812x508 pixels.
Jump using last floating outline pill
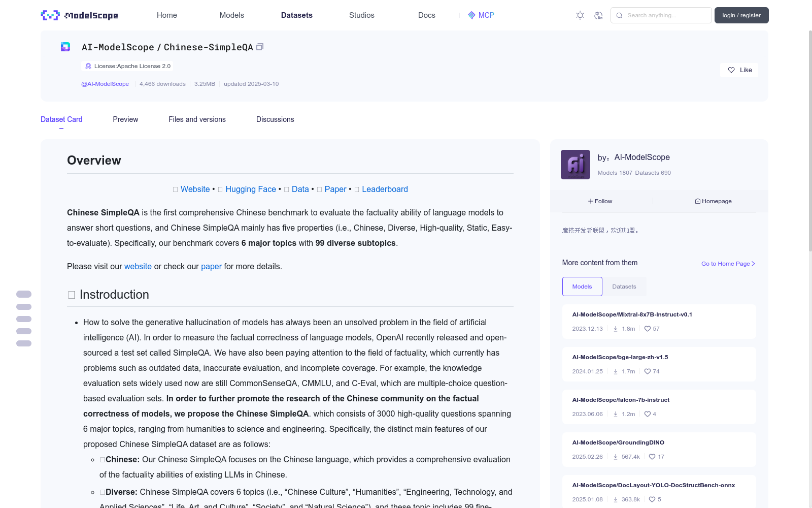tap(24, 343)
